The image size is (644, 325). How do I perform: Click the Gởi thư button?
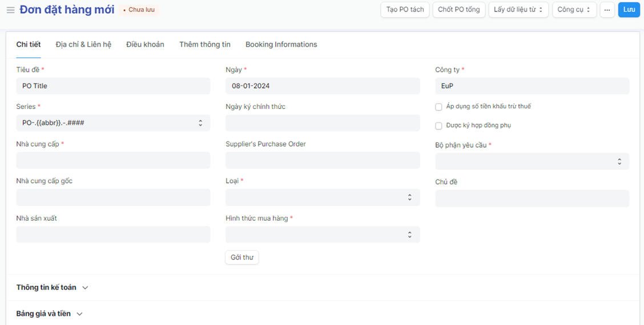(241, 258)
